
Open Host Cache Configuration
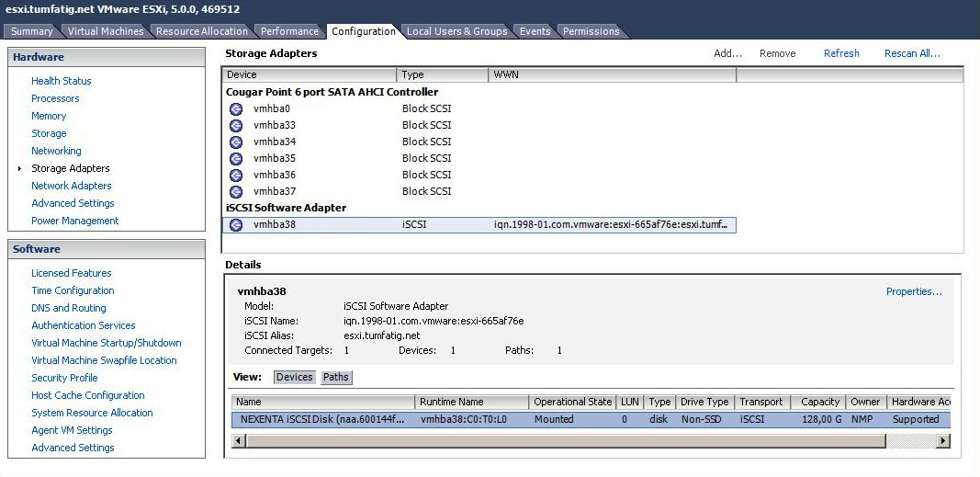[88, 396]
